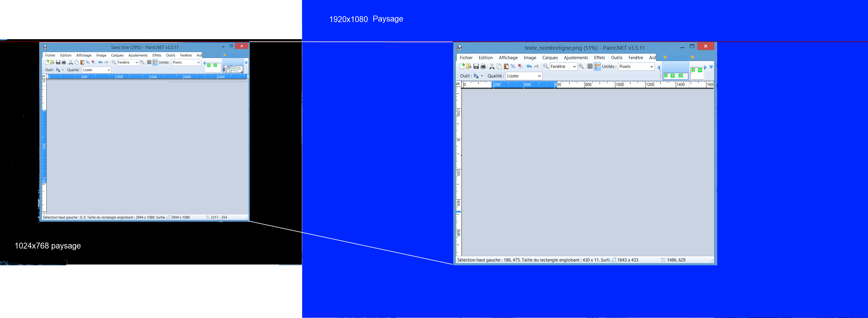Open Outils menu in Sans titre window
The width and height of the screenshot is (868, 318).
tap(170, 55)
